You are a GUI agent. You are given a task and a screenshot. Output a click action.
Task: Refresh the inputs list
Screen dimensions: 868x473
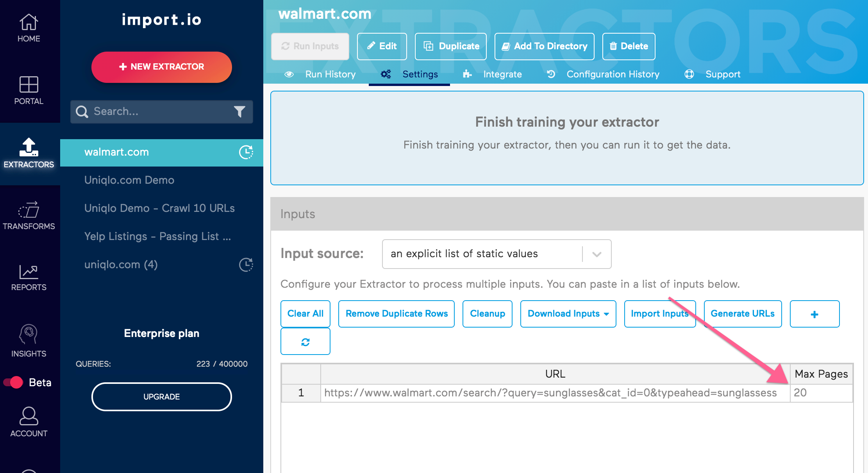pyautogui.click(x=305, y=341)
